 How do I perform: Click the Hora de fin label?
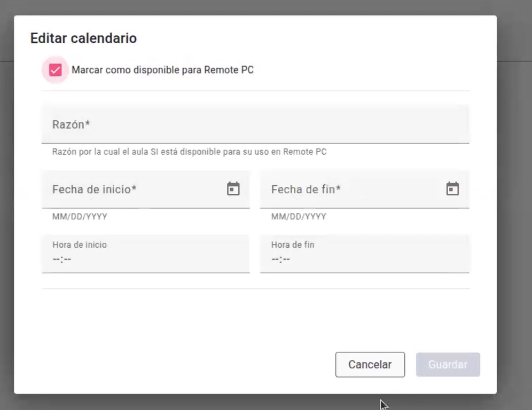(293, 245)
